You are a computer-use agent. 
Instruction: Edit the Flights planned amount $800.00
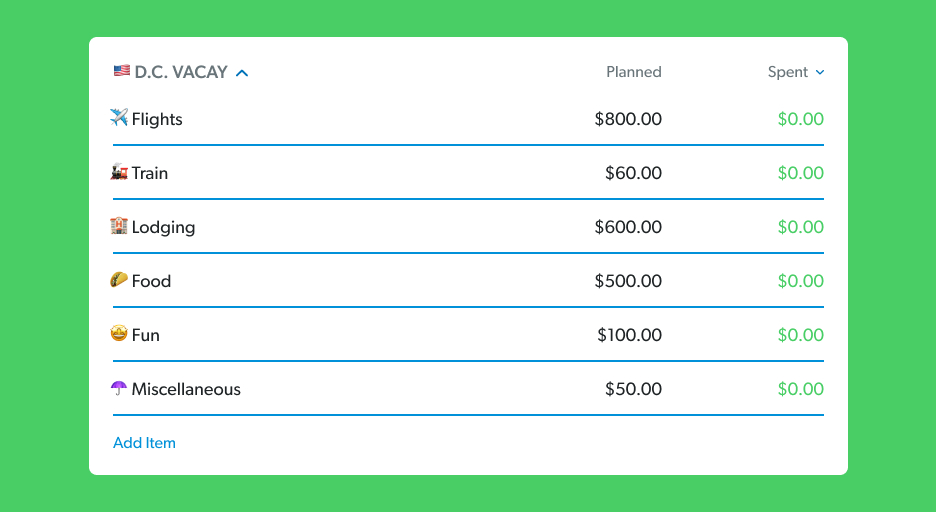pos(628,119)
